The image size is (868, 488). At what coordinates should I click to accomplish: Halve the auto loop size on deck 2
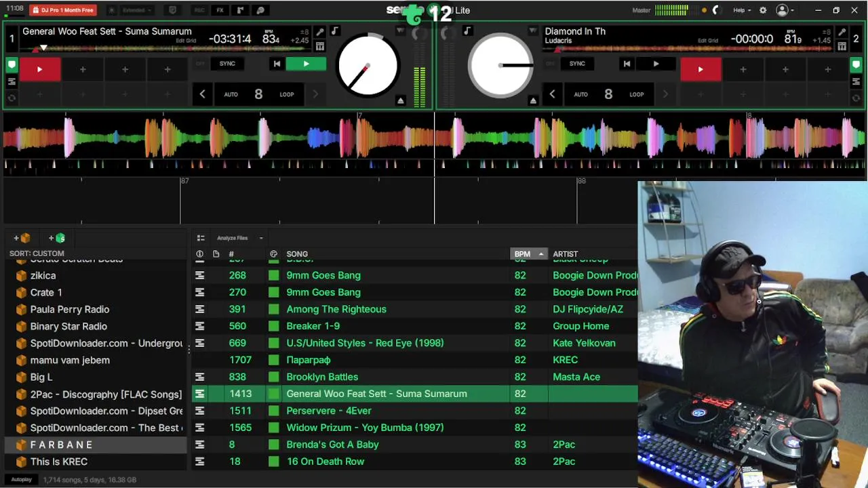pyautogui.click(x=552, y=94)
